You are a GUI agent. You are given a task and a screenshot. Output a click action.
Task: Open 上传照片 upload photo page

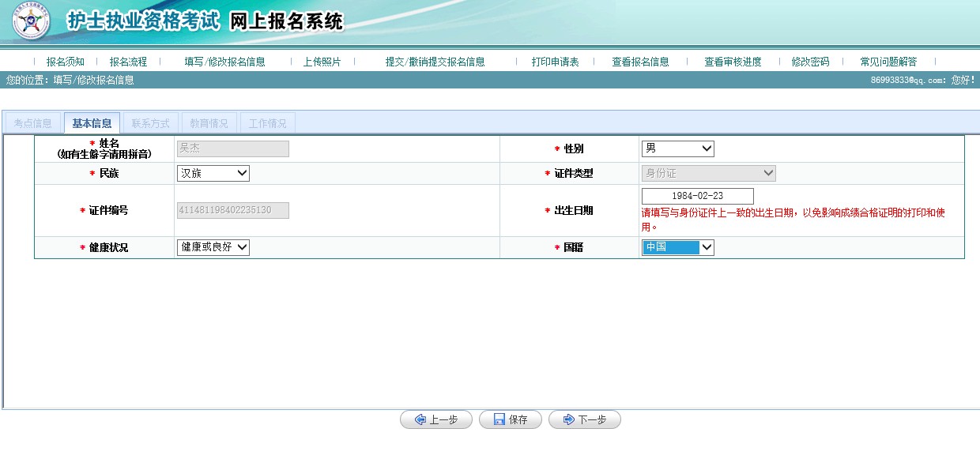[x=322, y=62]
